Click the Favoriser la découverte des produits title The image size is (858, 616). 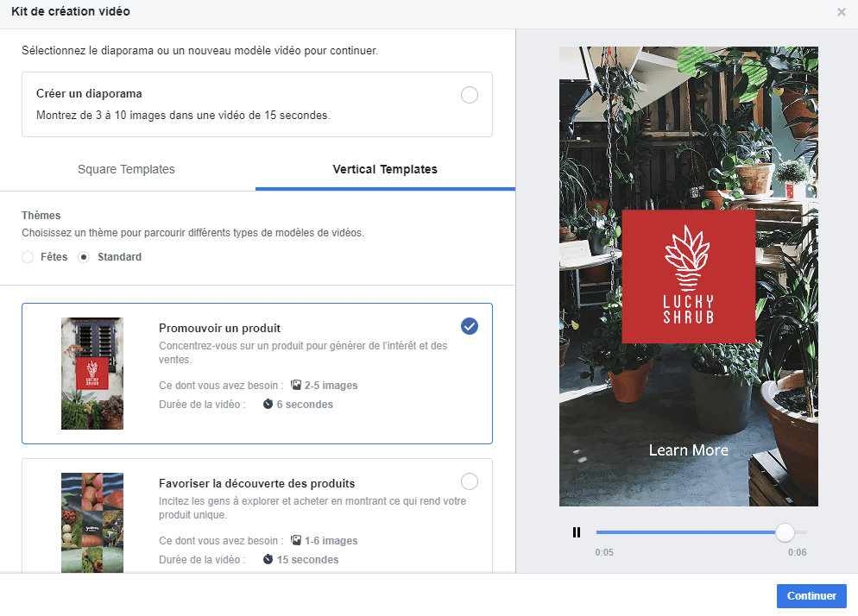click(256, 484)
